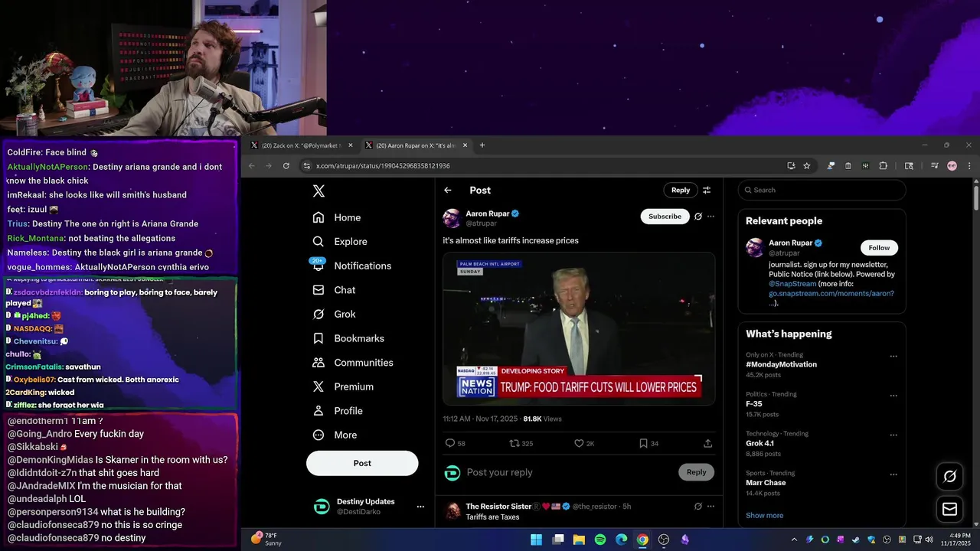
Task: Play the NewsNation Trump video thumbnail
Action: 579,328
